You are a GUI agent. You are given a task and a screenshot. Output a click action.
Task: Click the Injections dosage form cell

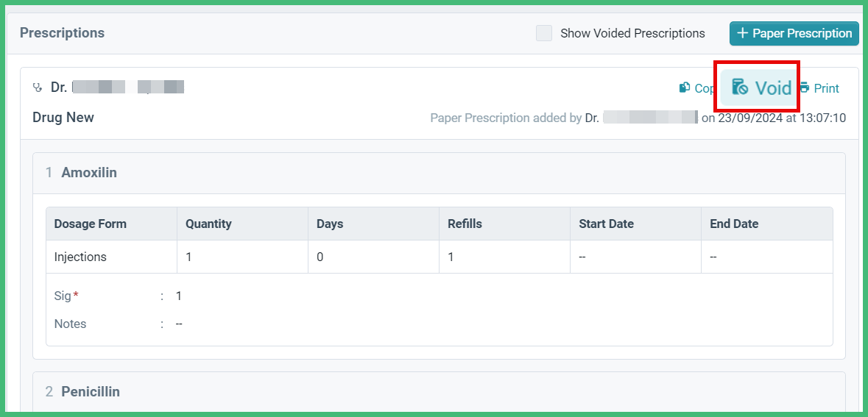80,257
